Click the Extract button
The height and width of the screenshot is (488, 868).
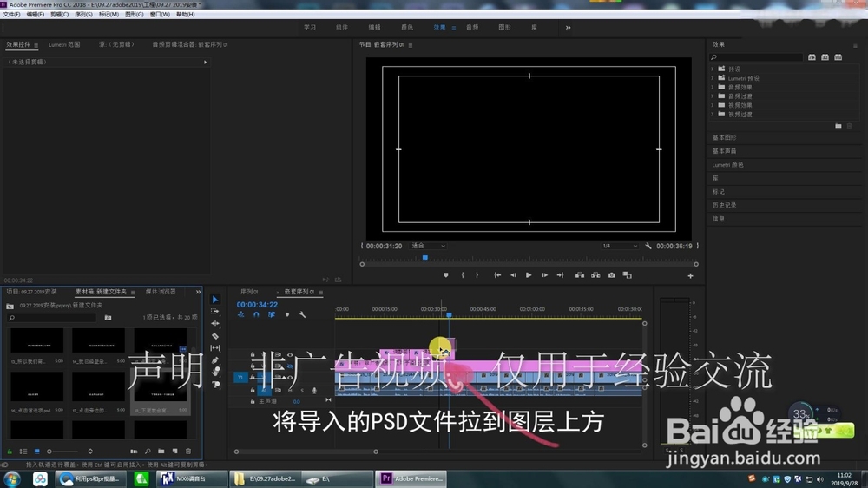click(x=595, y=275)
